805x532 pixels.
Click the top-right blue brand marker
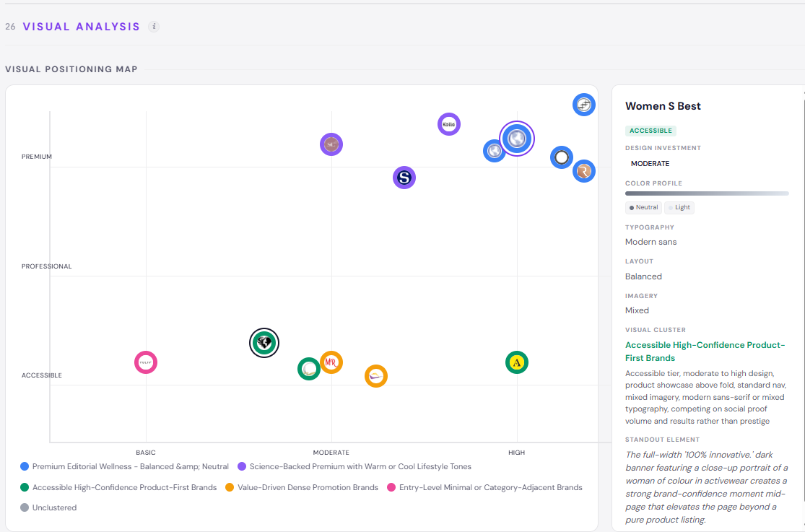coord(584,105)
